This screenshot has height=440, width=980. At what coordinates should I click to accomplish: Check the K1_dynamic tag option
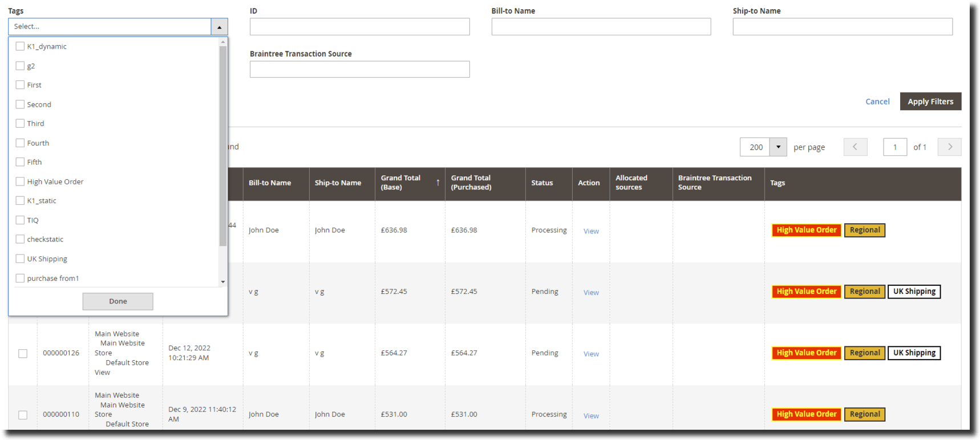point(20,46)
